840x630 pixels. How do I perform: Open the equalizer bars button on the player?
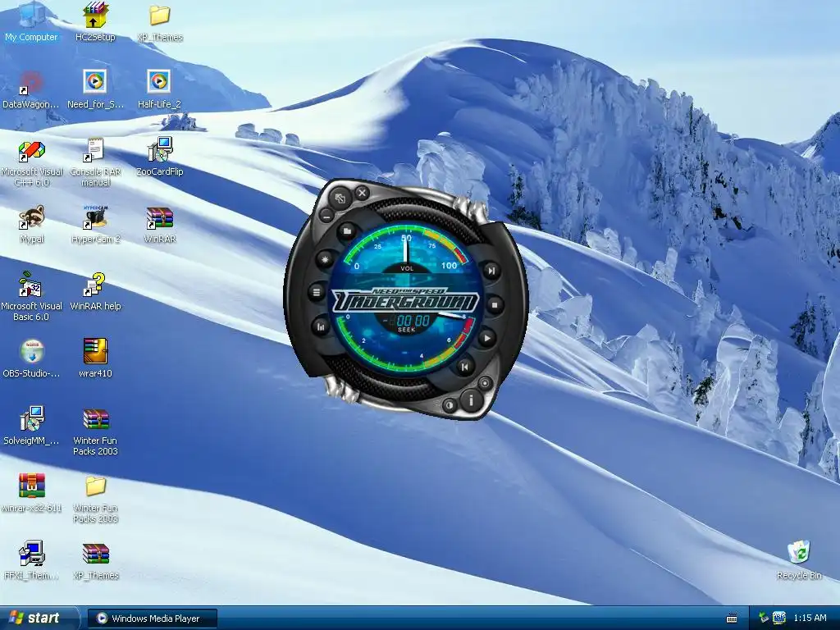321,326
